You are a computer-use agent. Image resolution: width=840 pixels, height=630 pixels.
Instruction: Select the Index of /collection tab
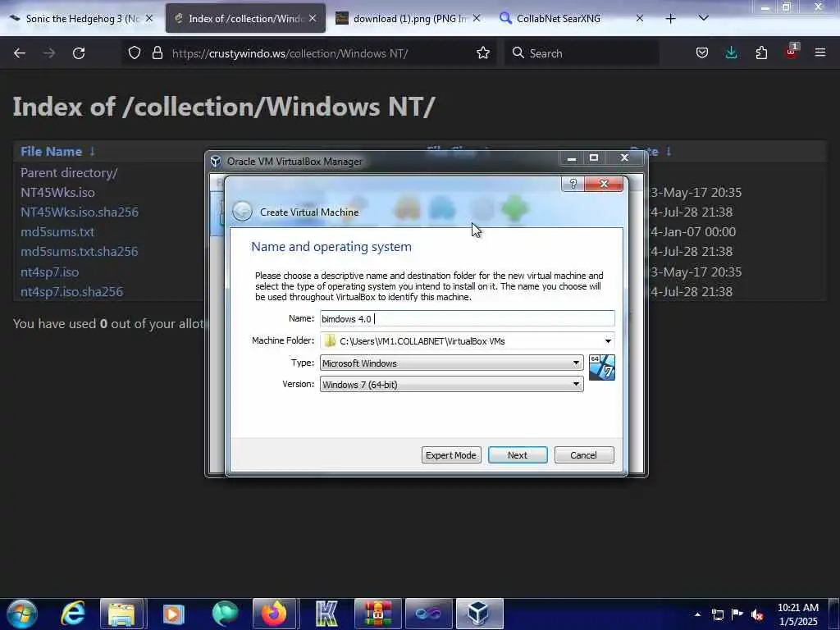point(245,18)
